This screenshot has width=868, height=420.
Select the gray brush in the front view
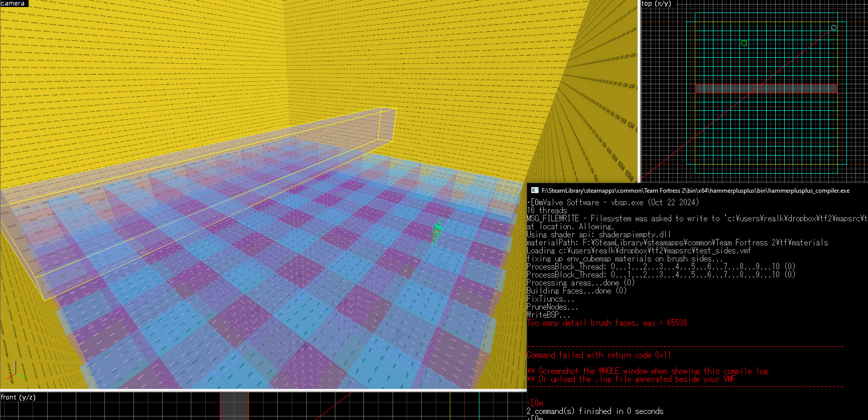[234, 406]
